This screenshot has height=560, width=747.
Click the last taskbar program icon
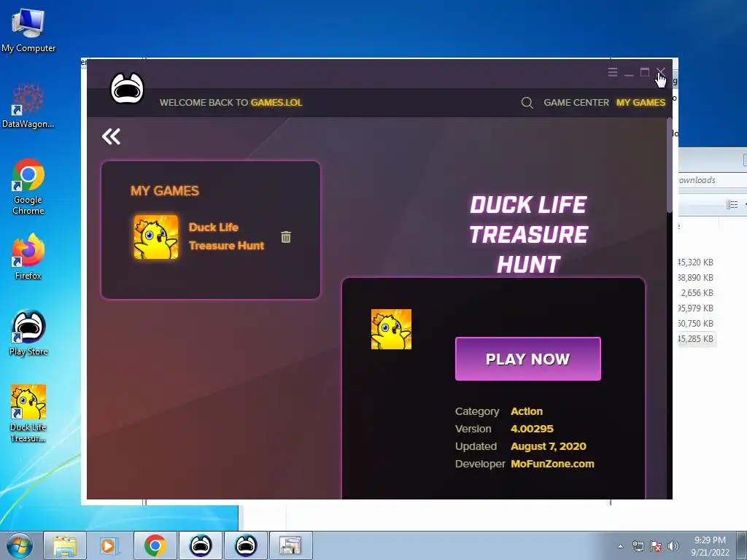tap(290, 545)
